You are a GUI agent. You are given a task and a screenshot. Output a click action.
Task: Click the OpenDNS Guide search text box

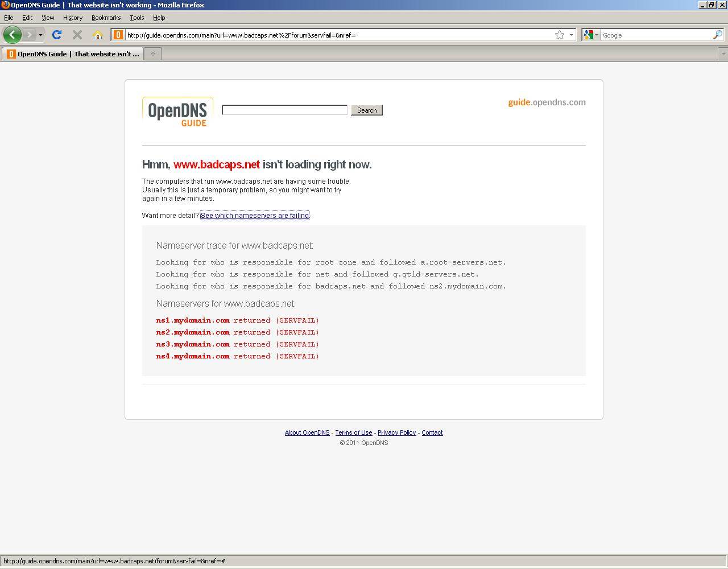284,110
